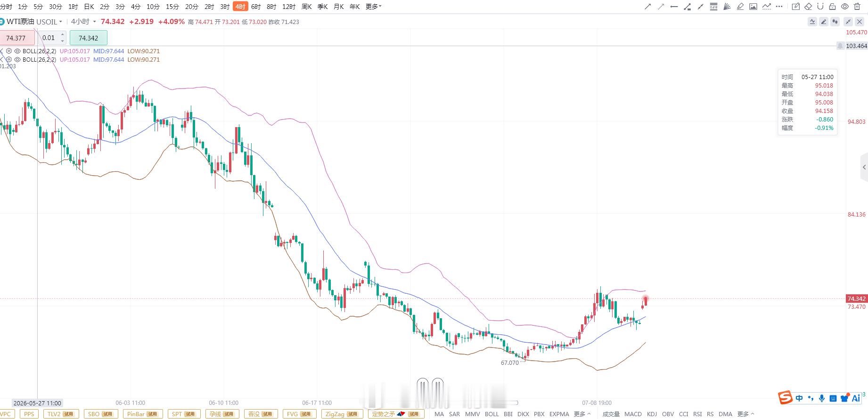Open more drawing tools ellipsis

(x=779, y=7)
